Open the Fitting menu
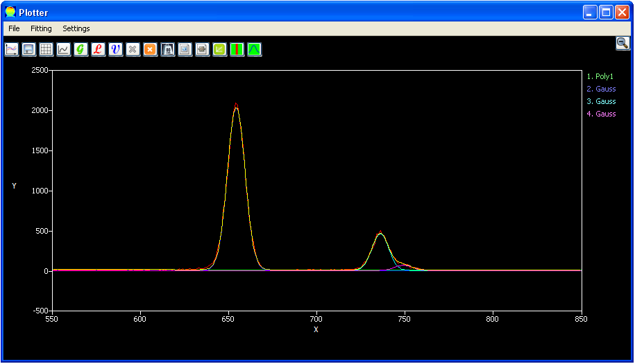The height and width of the screenshot is (364, 635). [41, 28]
